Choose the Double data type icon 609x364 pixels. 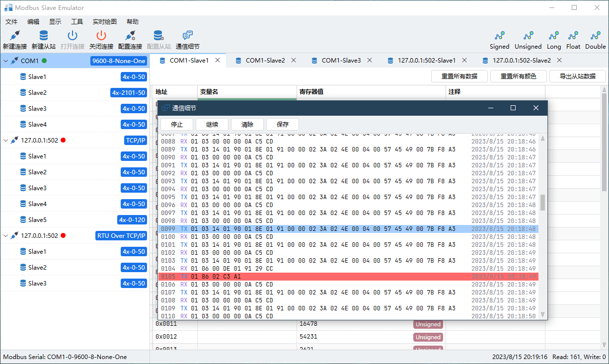(x=595, y=36)
